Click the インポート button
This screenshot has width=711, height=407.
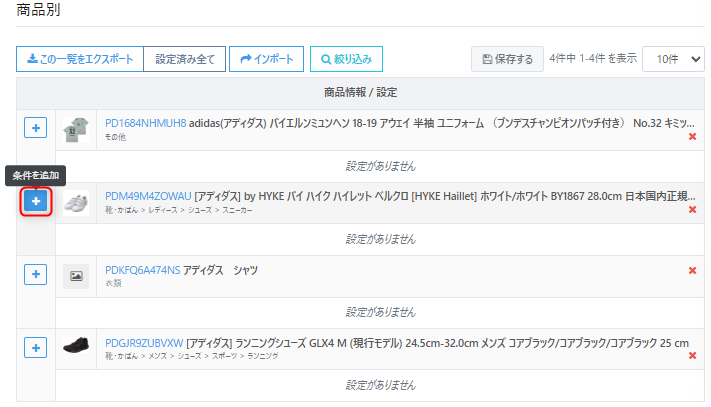(267, 59)
